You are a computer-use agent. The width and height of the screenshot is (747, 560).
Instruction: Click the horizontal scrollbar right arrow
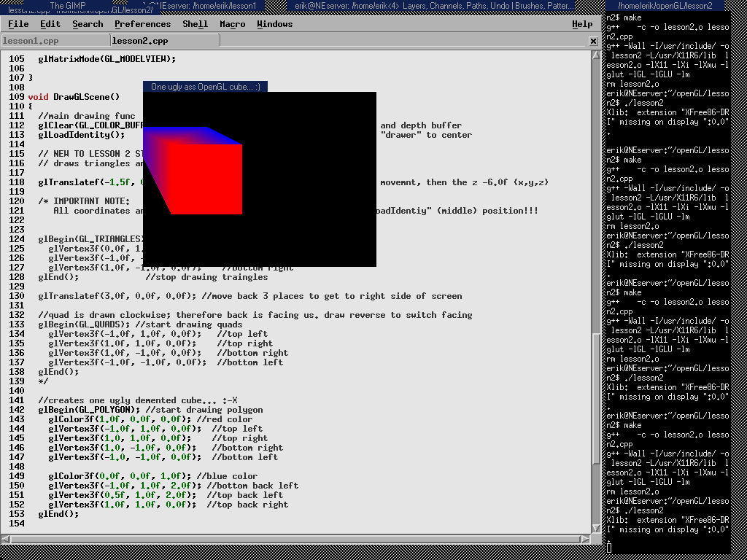585,540
